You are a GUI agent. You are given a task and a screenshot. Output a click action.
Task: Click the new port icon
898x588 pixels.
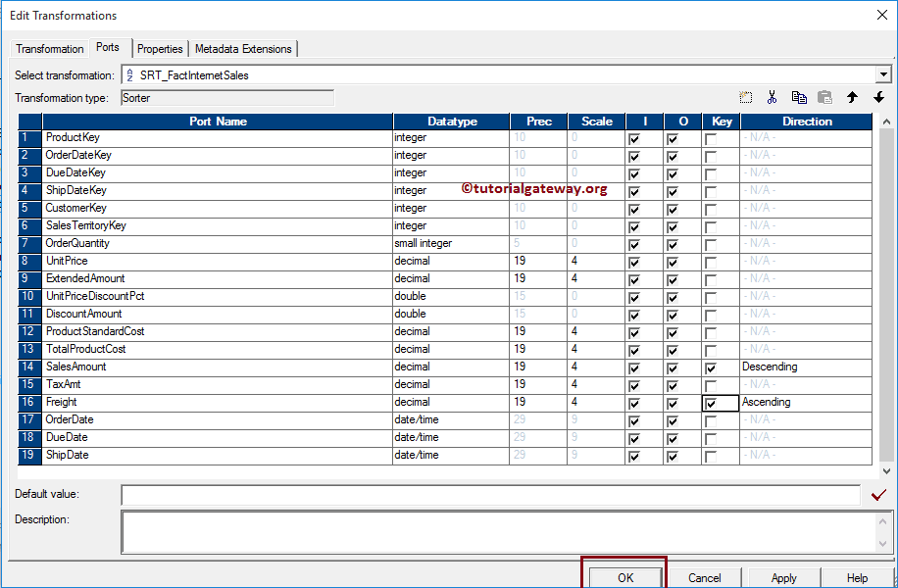pyautogui.click(x=745, y=97)
